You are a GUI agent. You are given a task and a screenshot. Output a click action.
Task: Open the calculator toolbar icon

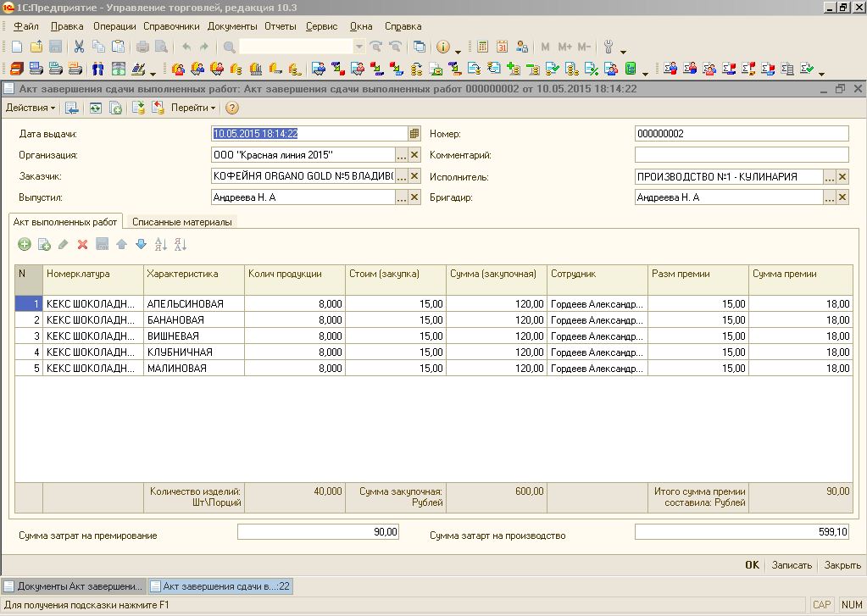482,47
